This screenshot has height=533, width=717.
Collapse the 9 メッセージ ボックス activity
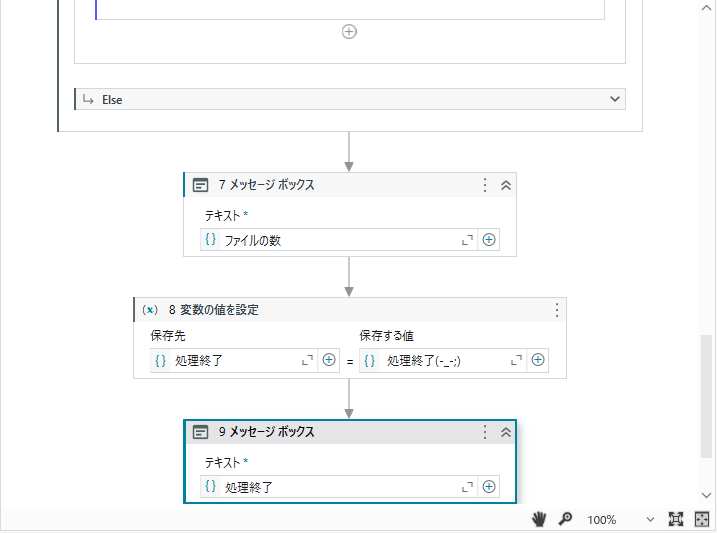click(x=506, y=432)
